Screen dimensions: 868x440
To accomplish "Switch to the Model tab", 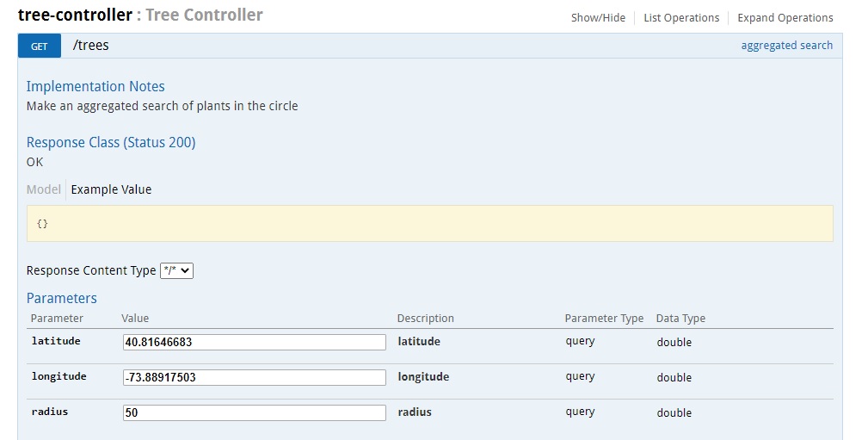I will [x=44, y=189].
